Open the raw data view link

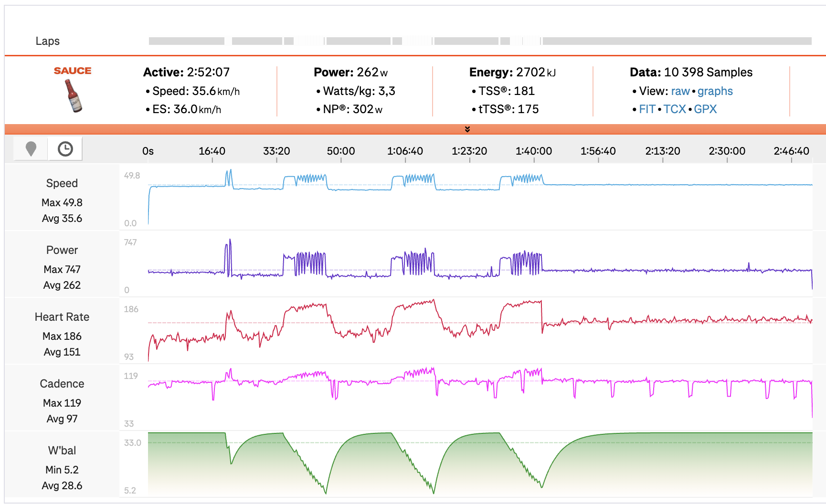(680, 91)
